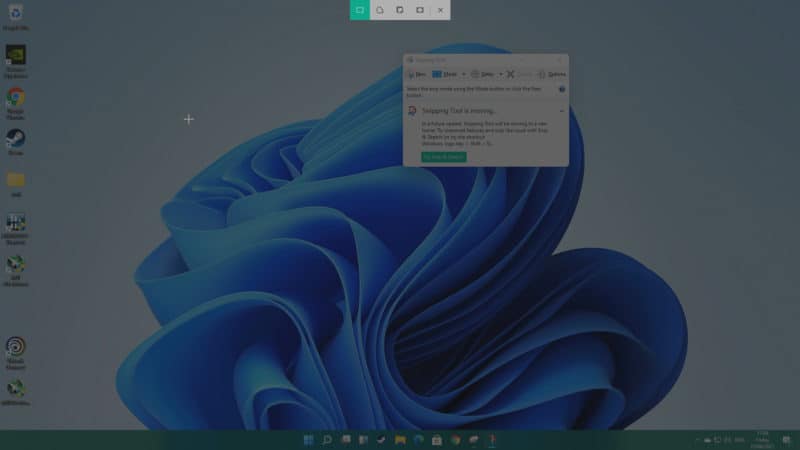This screenshot has height=450, width=800.
Task: Open the Recycle Bin desktop icon
Action: [x=16, y=17]
